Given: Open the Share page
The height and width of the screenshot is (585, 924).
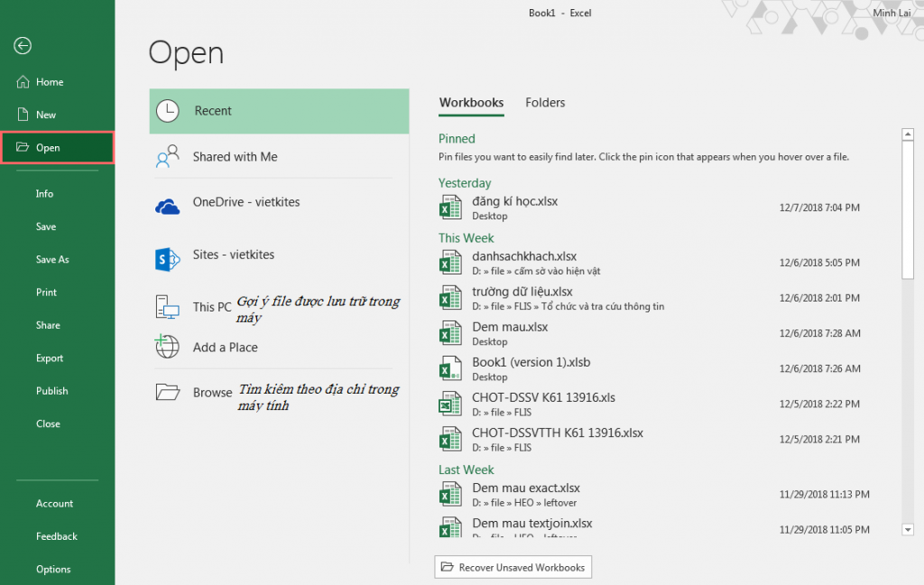Looking at the screenshot, I should point(48,325).
